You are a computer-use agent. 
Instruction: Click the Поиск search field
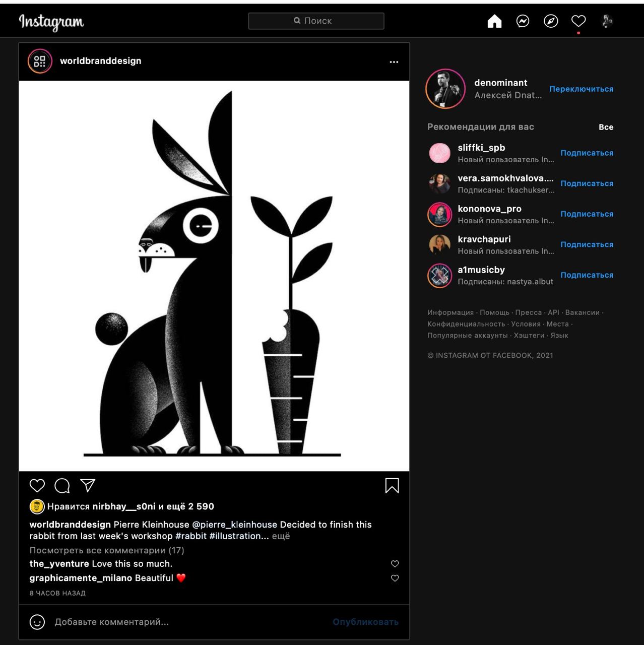[316, 21]
